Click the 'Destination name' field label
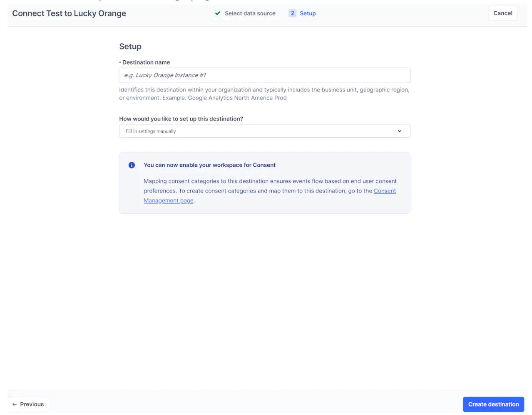This screenshot has width=532, height=415. [x=146, y=62]
